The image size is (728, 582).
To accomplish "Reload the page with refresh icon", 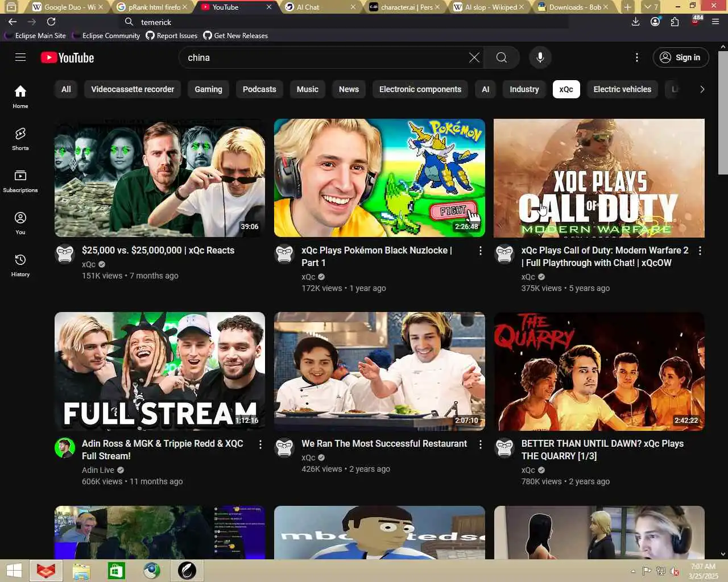I will pos(51,22).
